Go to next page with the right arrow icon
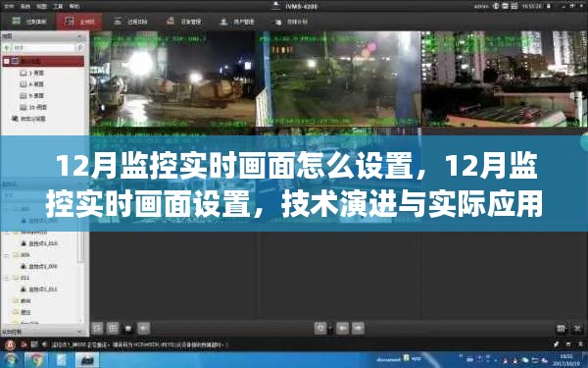The width and height of the screenshot is (588, 368). 358,328
